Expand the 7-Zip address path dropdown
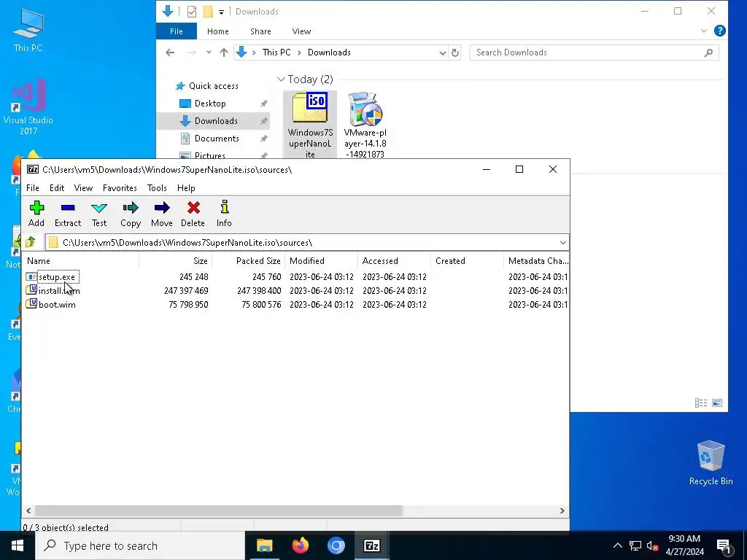747x560 pixels. coord(562,242)
